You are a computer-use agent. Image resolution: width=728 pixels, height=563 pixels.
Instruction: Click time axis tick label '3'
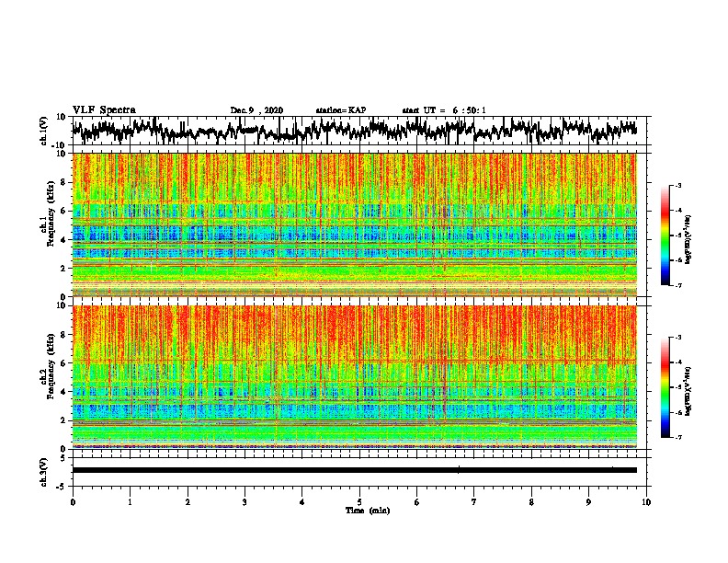[x=245, y=502]
